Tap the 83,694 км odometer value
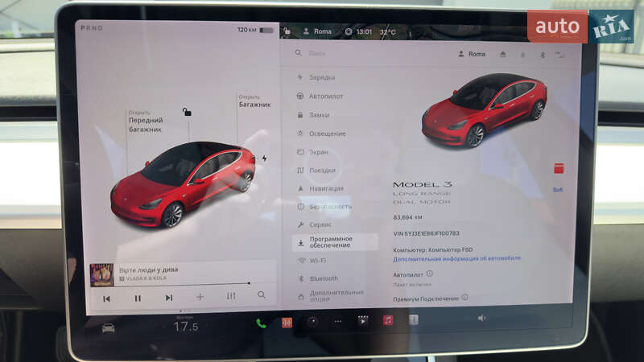Viewport: 644px width, 362px height. tap(407, 217)
